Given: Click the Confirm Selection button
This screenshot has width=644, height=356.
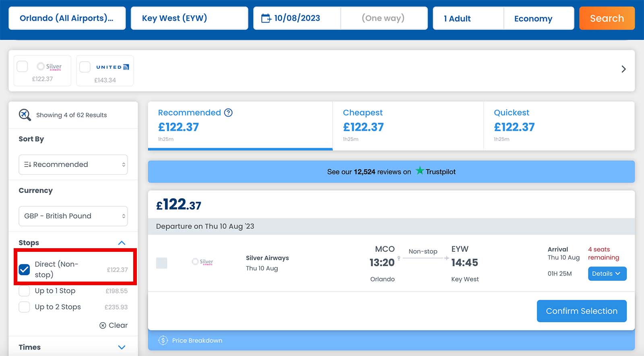Looking at the screenshot, I should (x=581, y=311).
